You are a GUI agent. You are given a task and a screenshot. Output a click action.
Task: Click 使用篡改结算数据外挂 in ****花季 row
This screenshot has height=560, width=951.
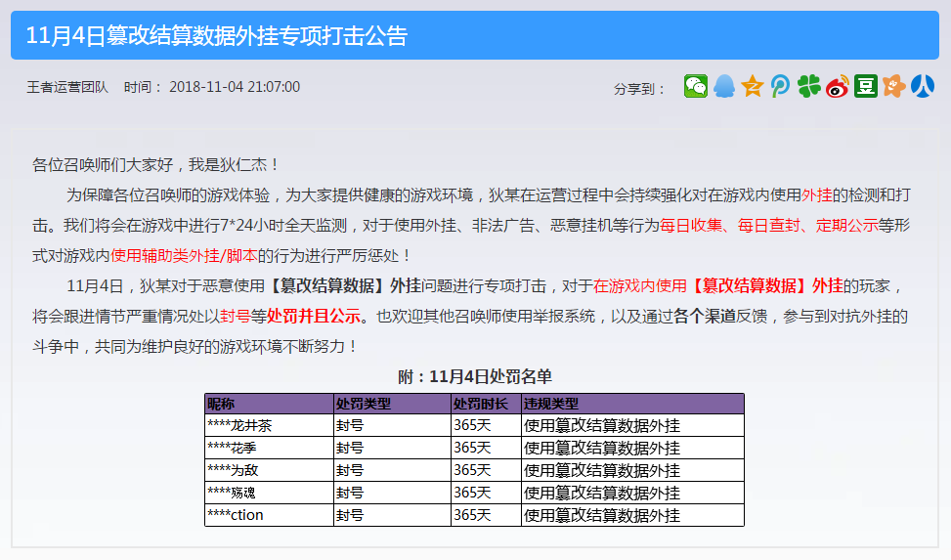(602, 449)
